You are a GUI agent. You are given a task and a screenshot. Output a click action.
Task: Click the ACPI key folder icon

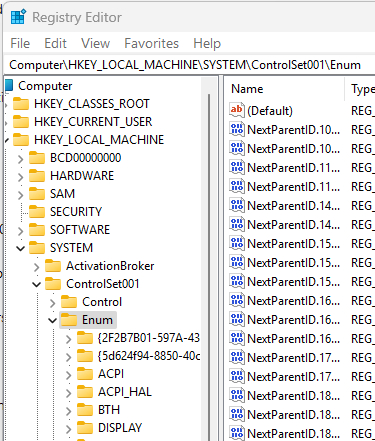coord(85,374)
